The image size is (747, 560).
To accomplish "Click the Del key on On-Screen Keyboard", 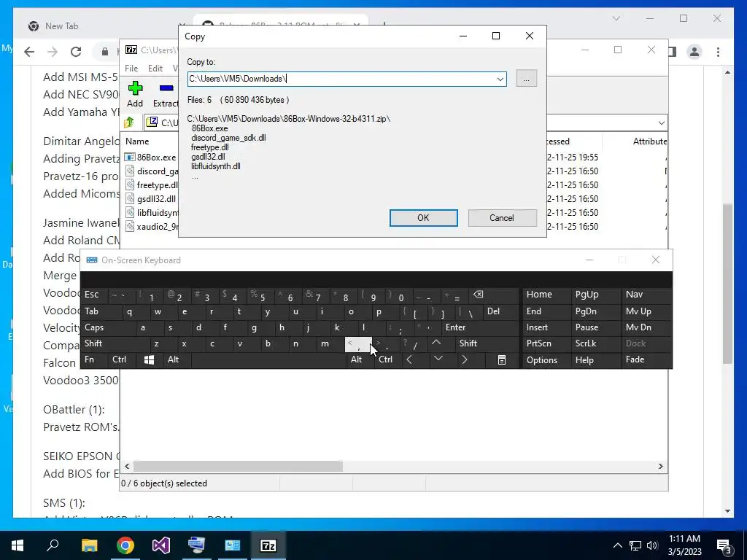I will coord(494,311).
